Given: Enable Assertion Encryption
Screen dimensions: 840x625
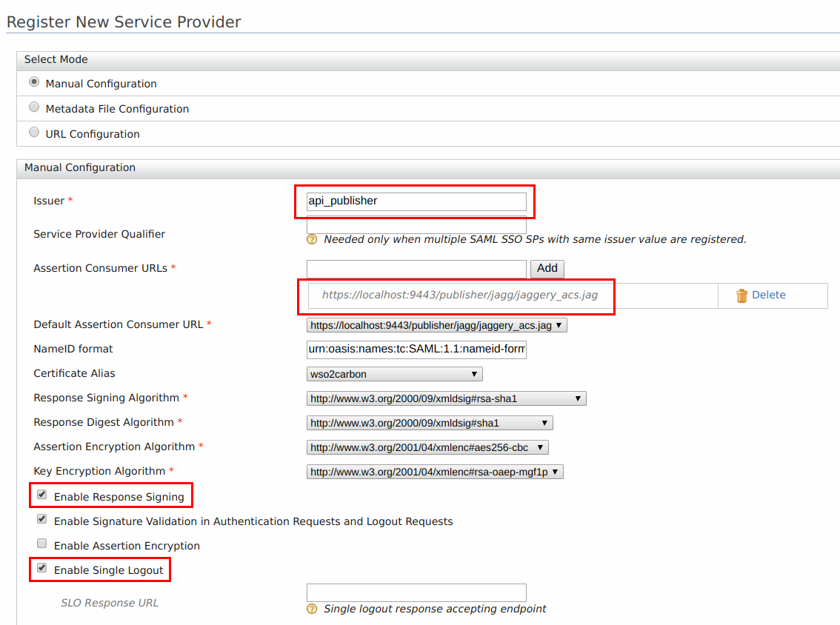Looking at the screenshot, I should coord(41,543).
